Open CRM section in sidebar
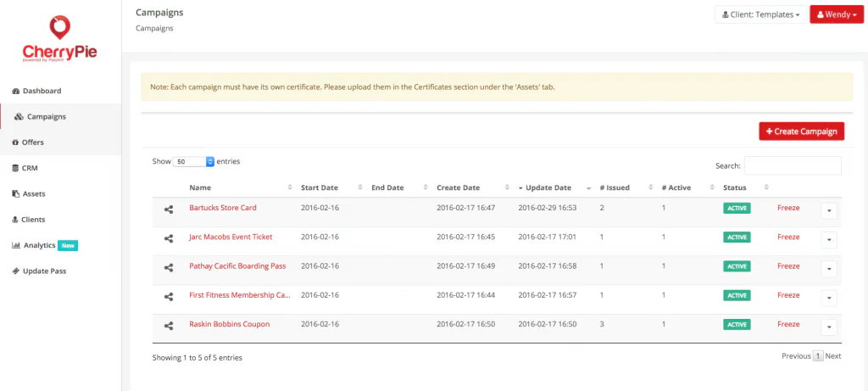 (x=25, y=168)
